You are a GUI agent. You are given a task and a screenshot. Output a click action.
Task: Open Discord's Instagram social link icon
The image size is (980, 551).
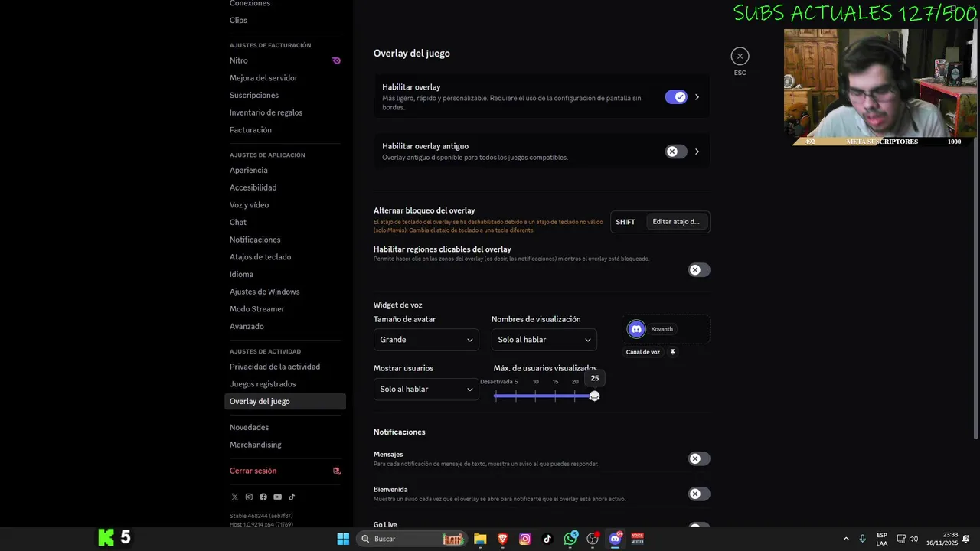click(249, 497)
